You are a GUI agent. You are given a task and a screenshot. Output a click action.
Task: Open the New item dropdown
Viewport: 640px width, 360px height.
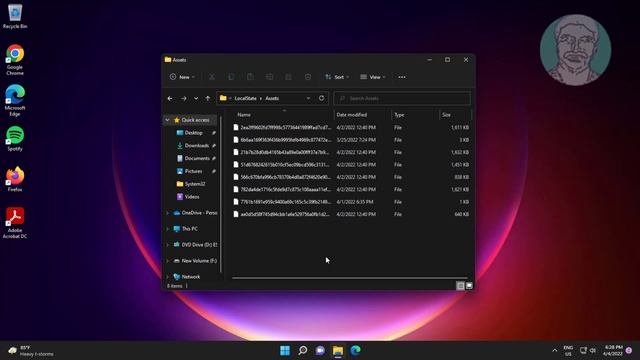[182, 77]
